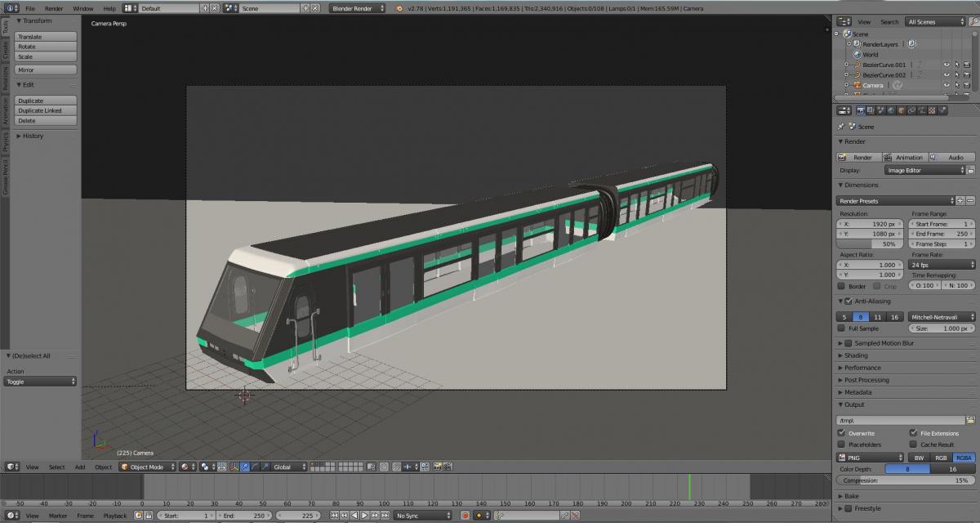
Task: Click the Animation render button
Action: (x=906, y=157)
